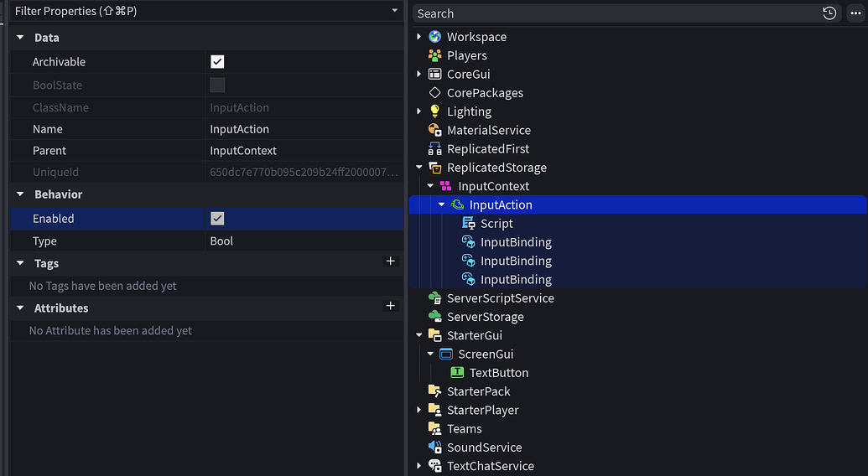Add a new attribute with plus button

(x=390, y=306)
